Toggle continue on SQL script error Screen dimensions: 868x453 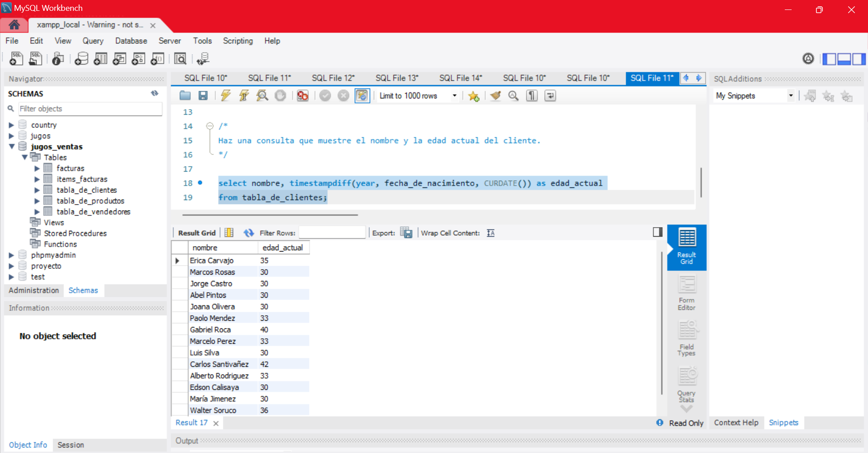(303, 95)
